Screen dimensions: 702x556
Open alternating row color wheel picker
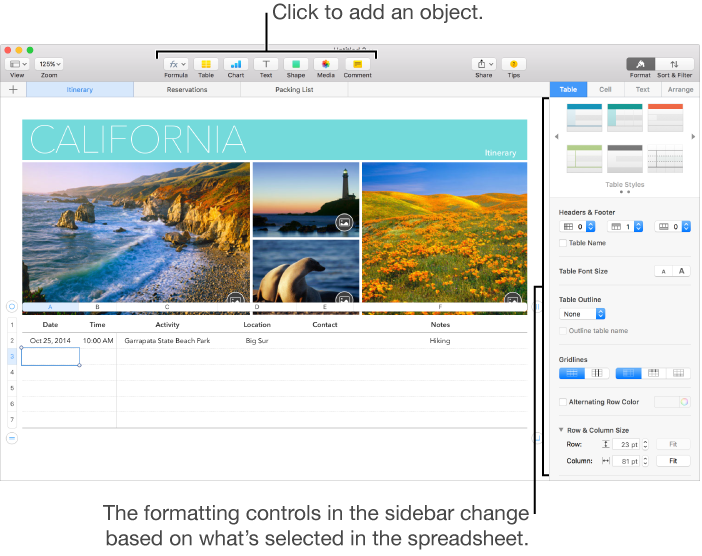(x=684, y=402)
